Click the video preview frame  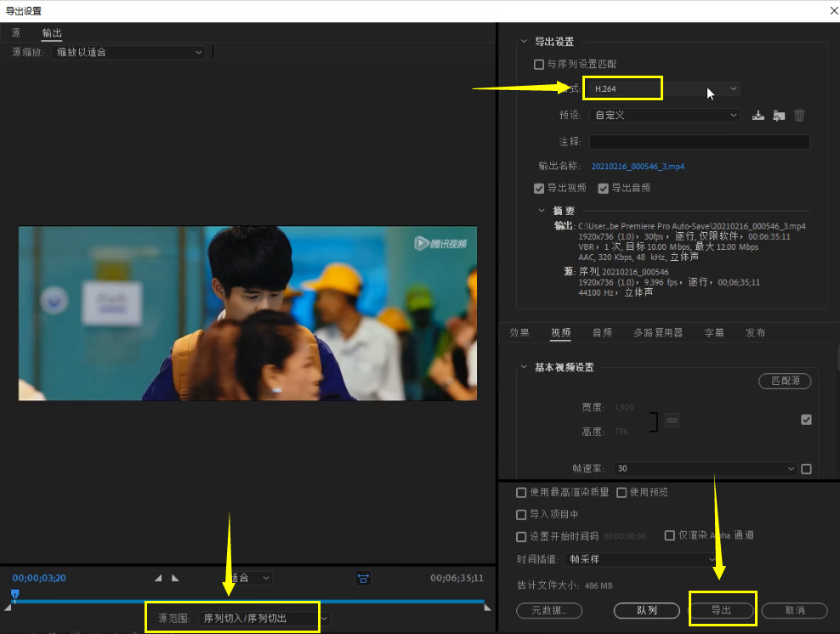point(247,314)
